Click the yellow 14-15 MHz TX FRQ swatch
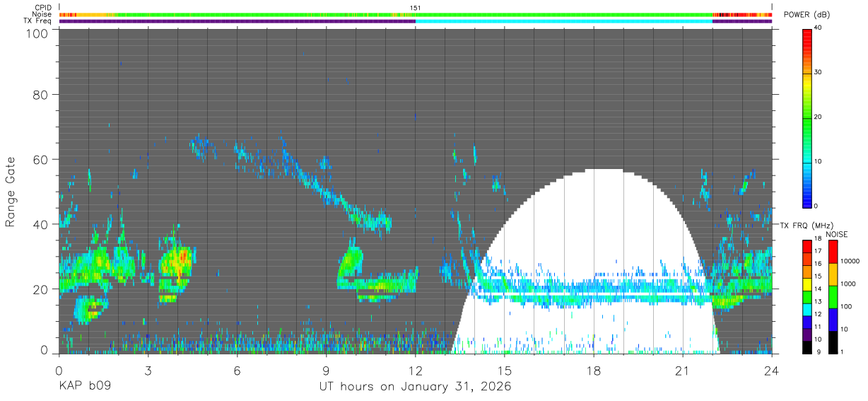The image size is (868, 401). tap(807, 284)
